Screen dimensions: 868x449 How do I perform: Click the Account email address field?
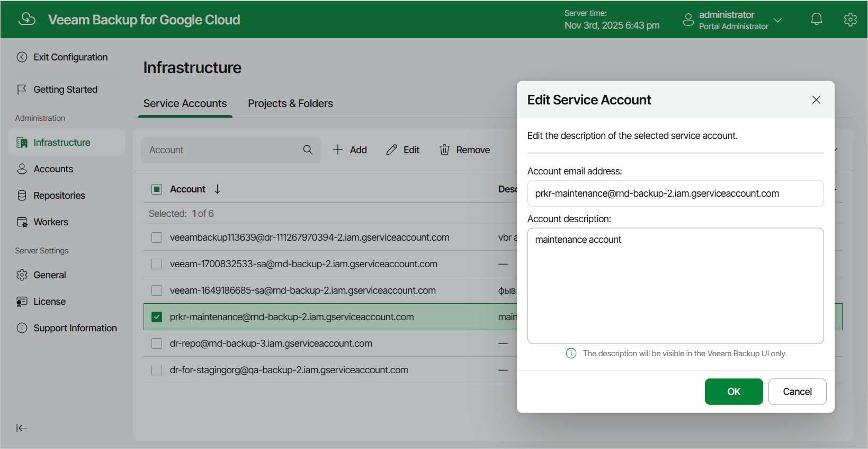click(x=675, y=193)
